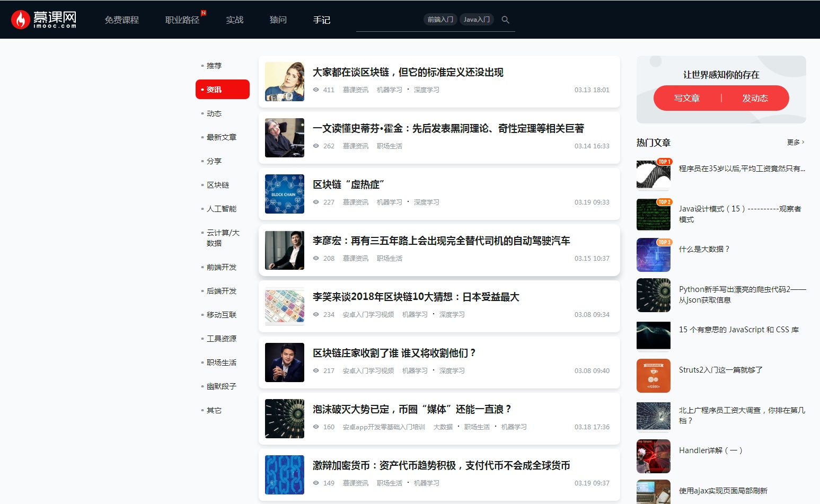Viewport: 820px width, 504px height.
Task: Open the article 区块链虚热症
Action: [350, 184]
